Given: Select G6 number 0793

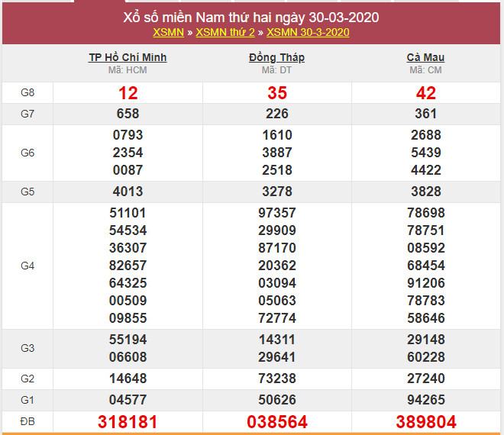Looking at the screenshot, I should point(128,135).
